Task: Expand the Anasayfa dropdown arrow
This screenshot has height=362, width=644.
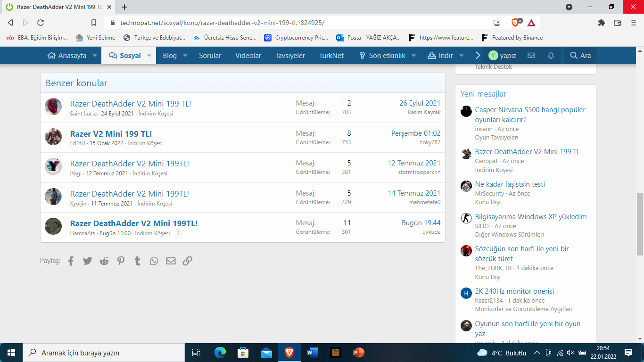Action: tap(95, 55)
